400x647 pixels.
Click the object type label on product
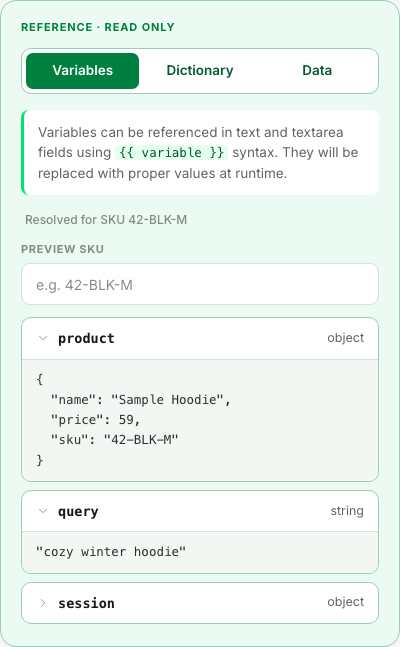pos(346,338)
